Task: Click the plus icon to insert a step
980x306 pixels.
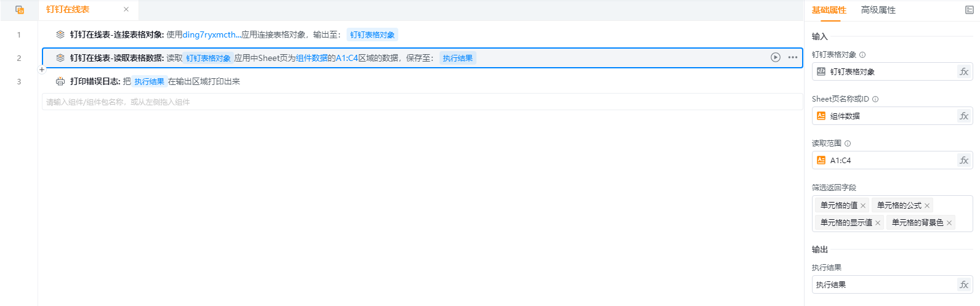Action: (x=42, y=70)
